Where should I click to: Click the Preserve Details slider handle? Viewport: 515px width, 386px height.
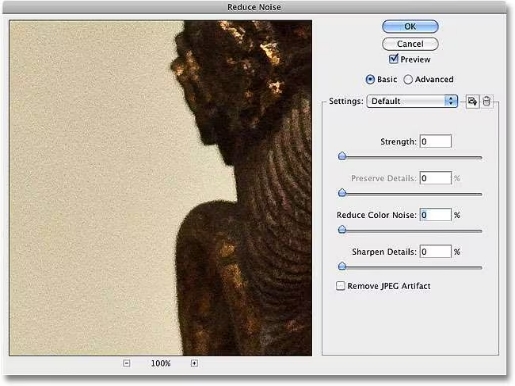point(342,193)
